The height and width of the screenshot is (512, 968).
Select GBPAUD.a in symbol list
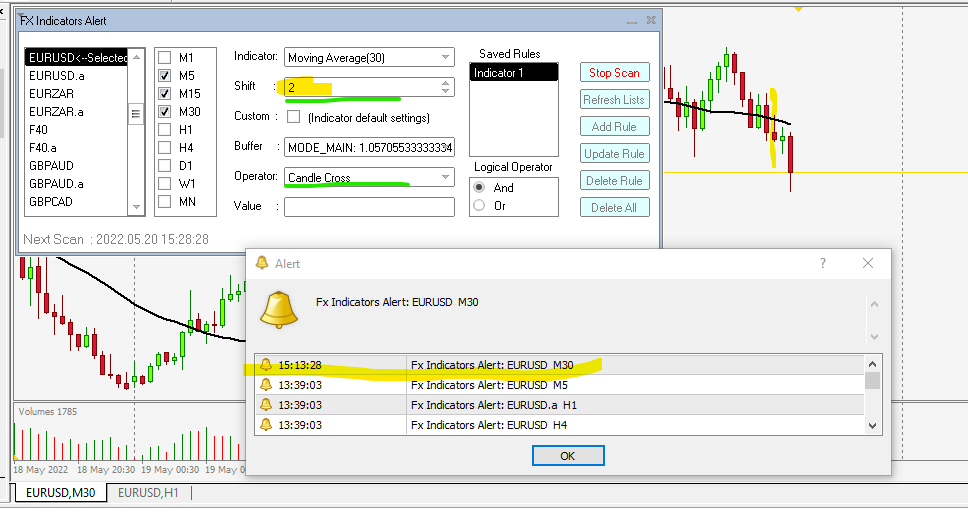(x=77, y=183)
